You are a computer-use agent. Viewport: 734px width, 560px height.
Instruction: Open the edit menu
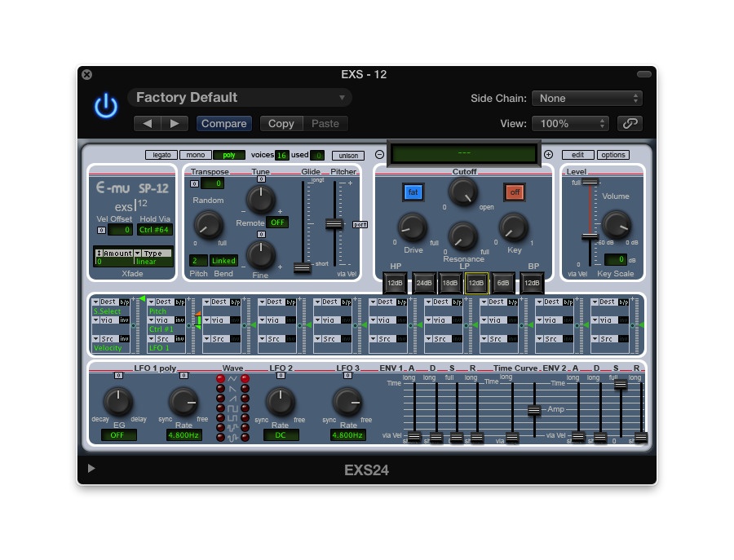[577, 155]
